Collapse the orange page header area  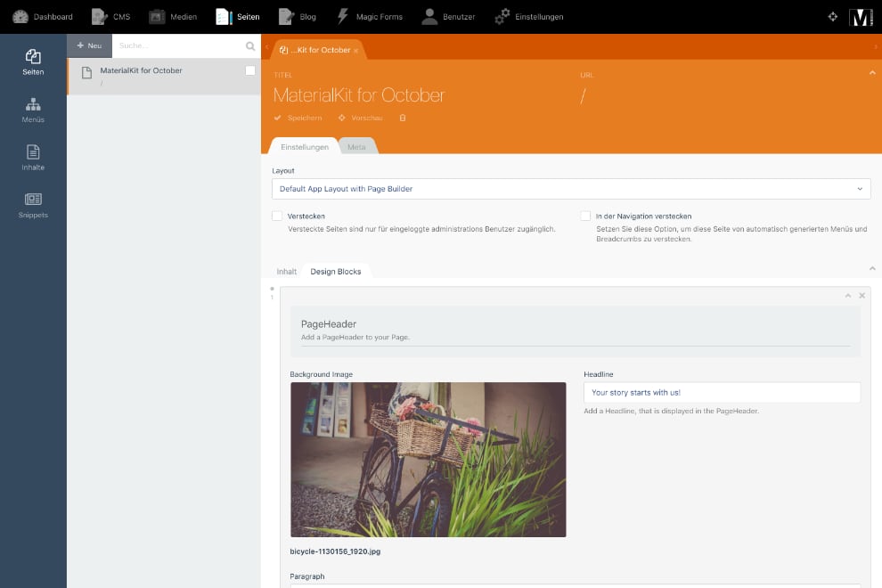pos(872,72)
